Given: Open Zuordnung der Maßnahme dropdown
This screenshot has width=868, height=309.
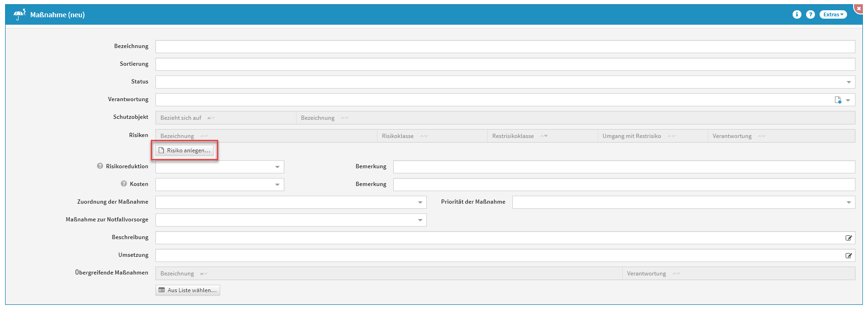Looking at the screenshot, I should 420,202.
